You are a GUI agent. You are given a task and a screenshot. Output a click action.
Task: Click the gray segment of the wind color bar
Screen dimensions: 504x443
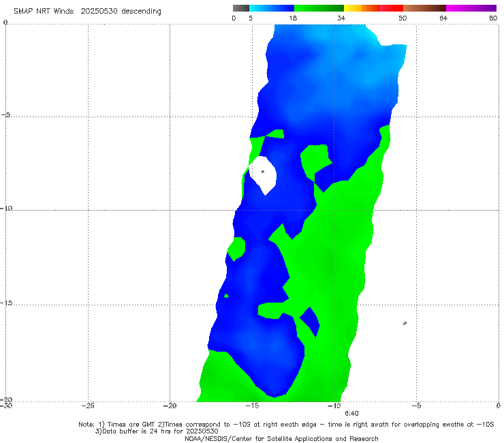(240, 8)
